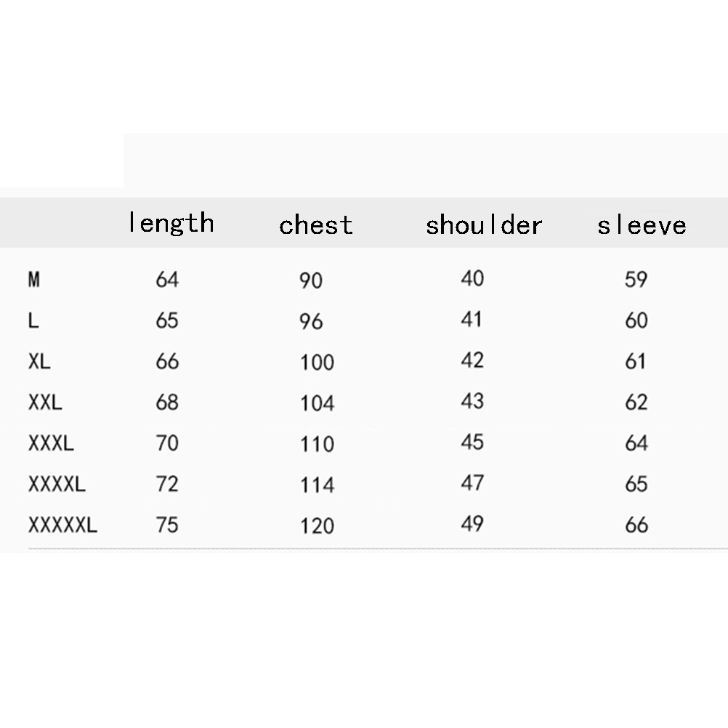
Task: Click the sleeve column header
Action: click(x=642, y=225)
